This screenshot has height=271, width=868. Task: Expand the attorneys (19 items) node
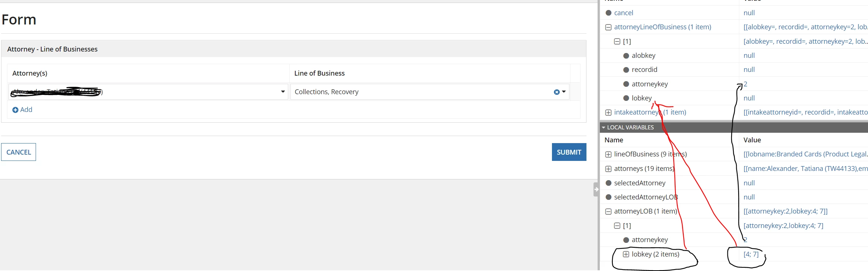tap(608, 169)
